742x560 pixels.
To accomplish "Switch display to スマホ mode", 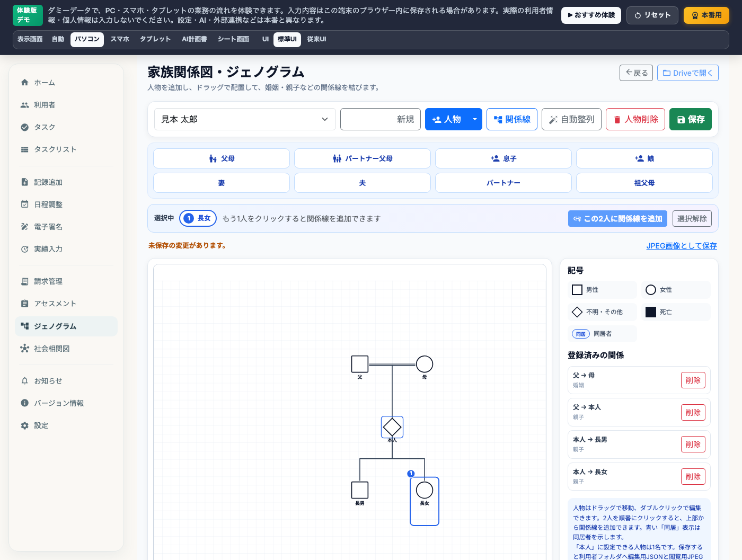I will click(120, 40).
